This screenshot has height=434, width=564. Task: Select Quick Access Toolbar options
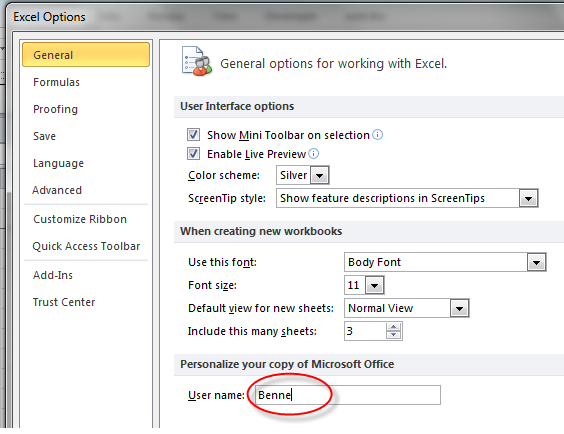[86, 246]
